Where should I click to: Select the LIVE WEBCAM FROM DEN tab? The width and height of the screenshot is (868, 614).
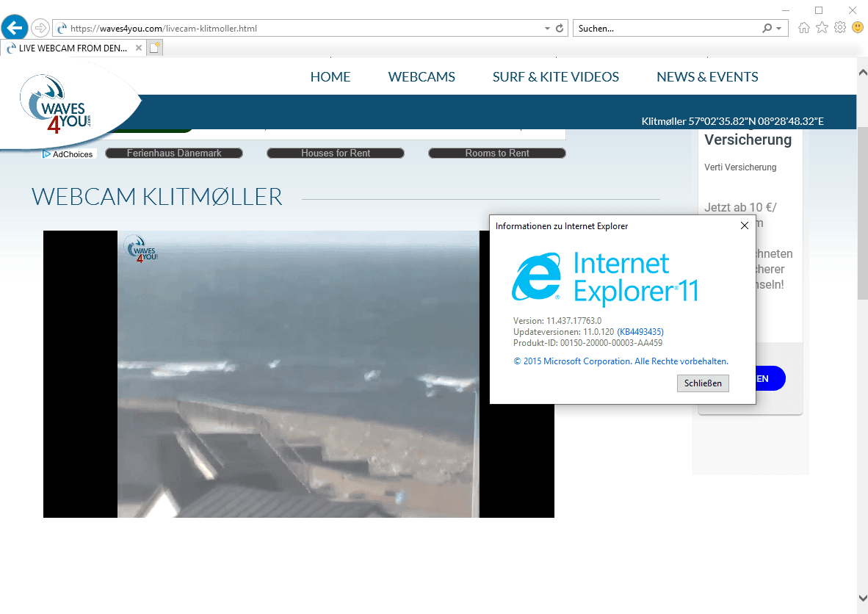pos(73,48)
